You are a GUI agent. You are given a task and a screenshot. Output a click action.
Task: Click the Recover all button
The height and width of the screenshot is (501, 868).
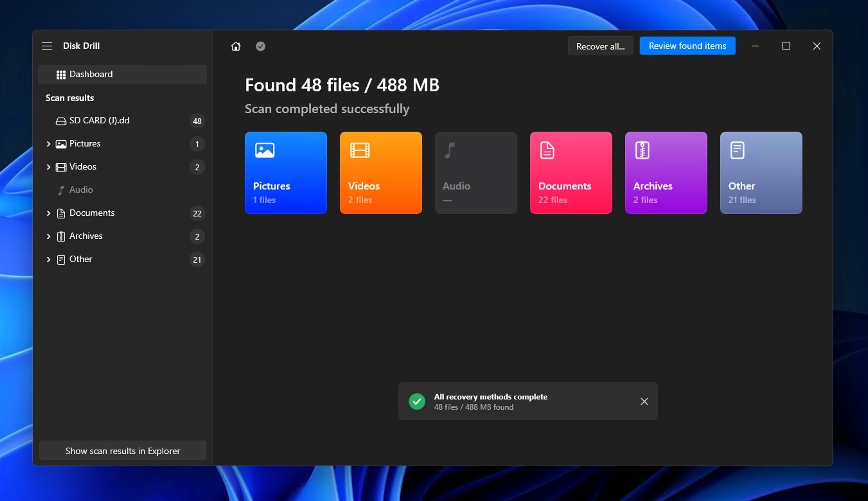[600, 46]
